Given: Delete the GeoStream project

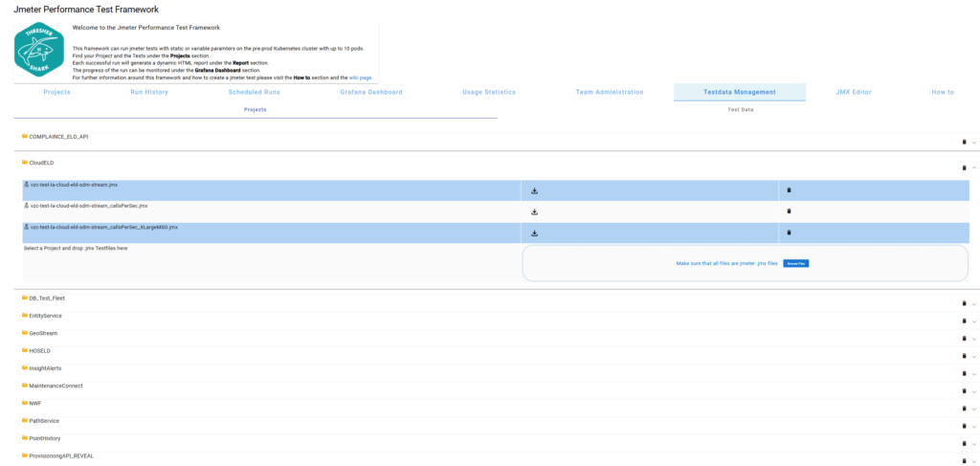Looking at the screenshot, I should coord(964,339).
